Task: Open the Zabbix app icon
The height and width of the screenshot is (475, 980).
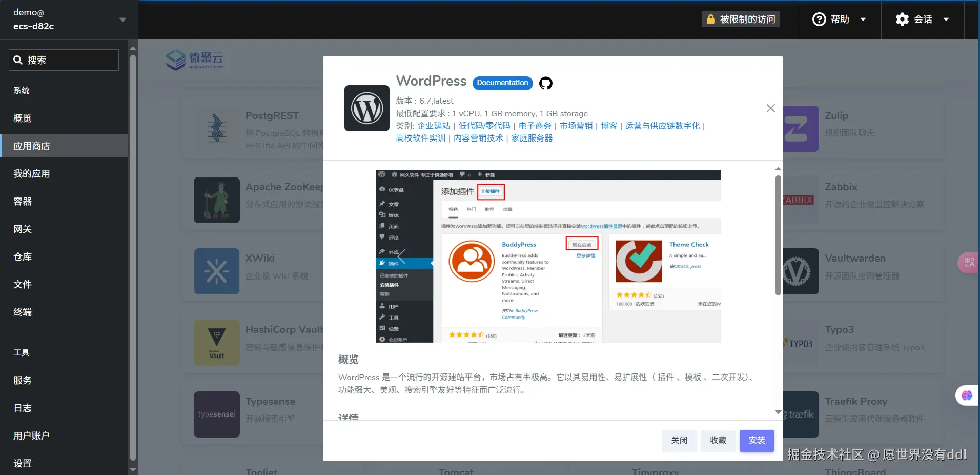Action: pyautogui.click(x=801, y=200)
